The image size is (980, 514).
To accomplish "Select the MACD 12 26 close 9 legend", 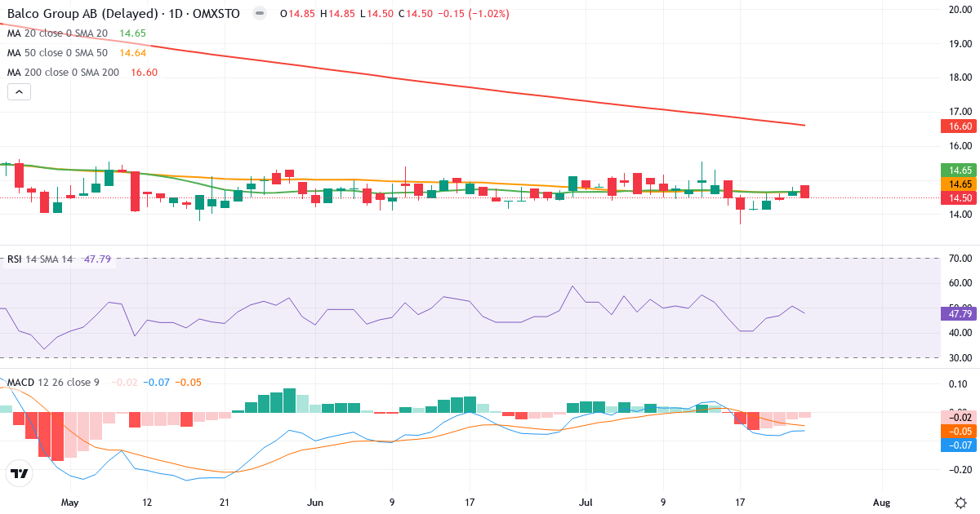I will point(55,382).
